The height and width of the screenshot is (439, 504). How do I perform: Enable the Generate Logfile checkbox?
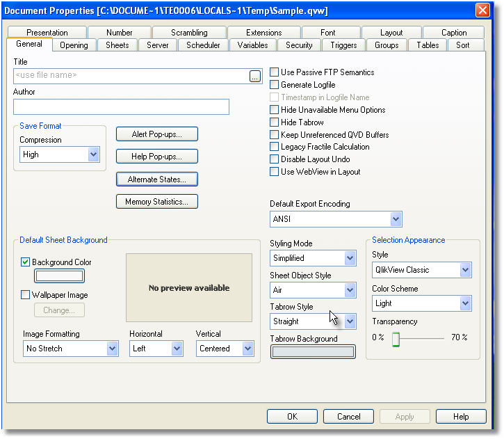pos(275,85)
